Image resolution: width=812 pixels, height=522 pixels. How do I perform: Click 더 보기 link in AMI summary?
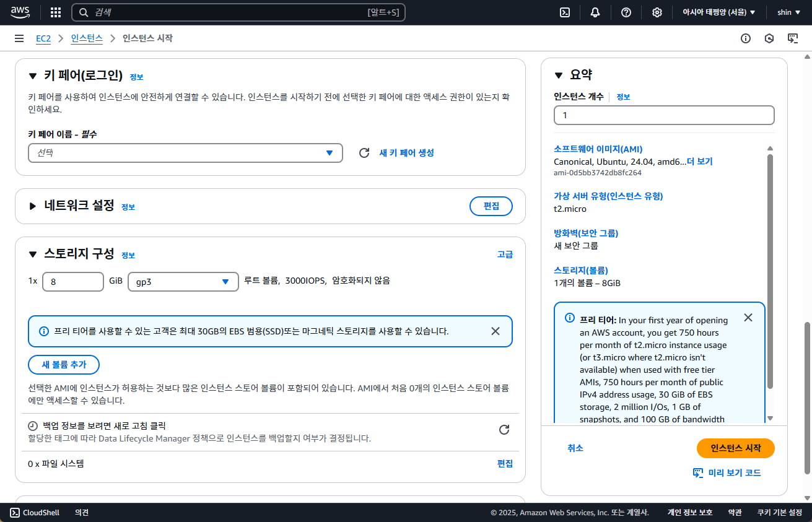(x=700, y=162)
